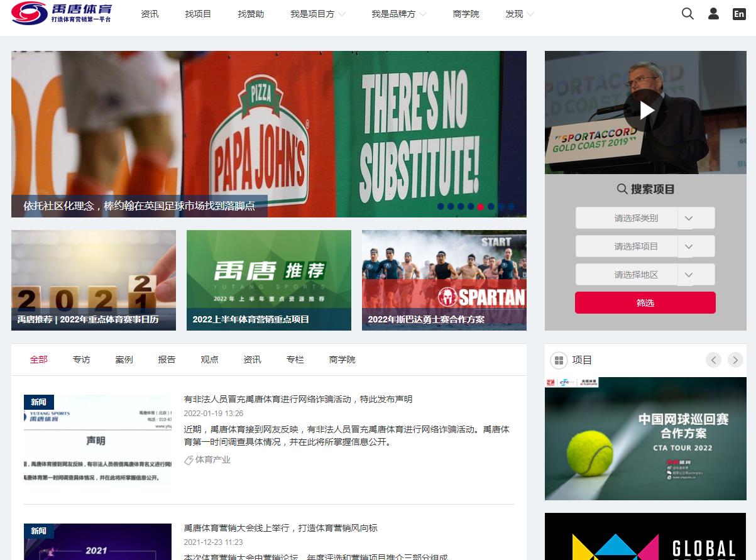Click the magnifier icon beside 搜索项目

tap(622, 189)
